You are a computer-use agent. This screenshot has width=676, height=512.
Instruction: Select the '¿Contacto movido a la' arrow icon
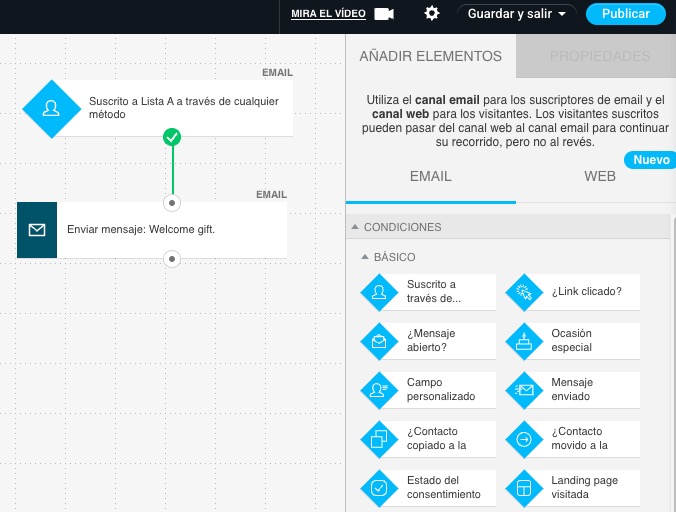pos(524,439)
